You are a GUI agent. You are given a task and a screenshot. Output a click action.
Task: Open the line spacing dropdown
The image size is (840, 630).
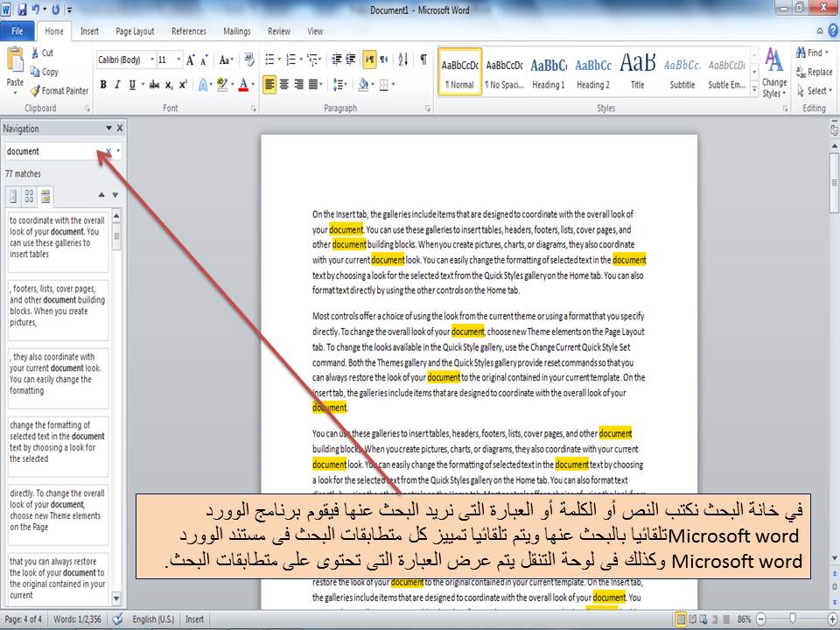click(x=339, y=85)
